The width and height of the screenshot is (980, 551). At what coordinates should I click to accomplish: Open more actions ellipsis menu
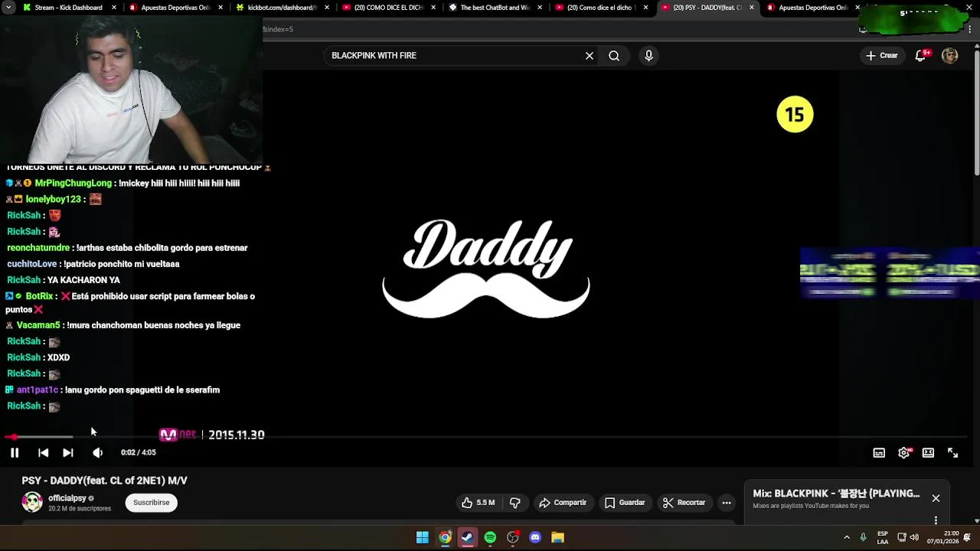[727, 503]
